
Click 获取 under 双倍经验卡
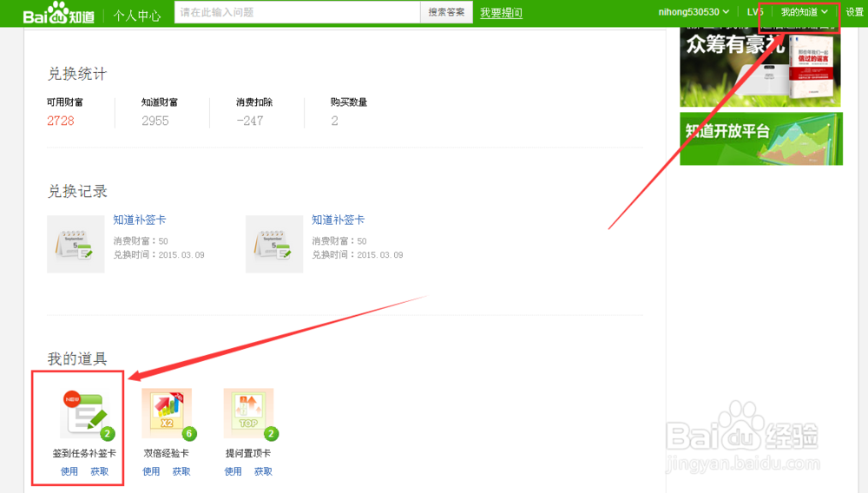pos(181,471)
